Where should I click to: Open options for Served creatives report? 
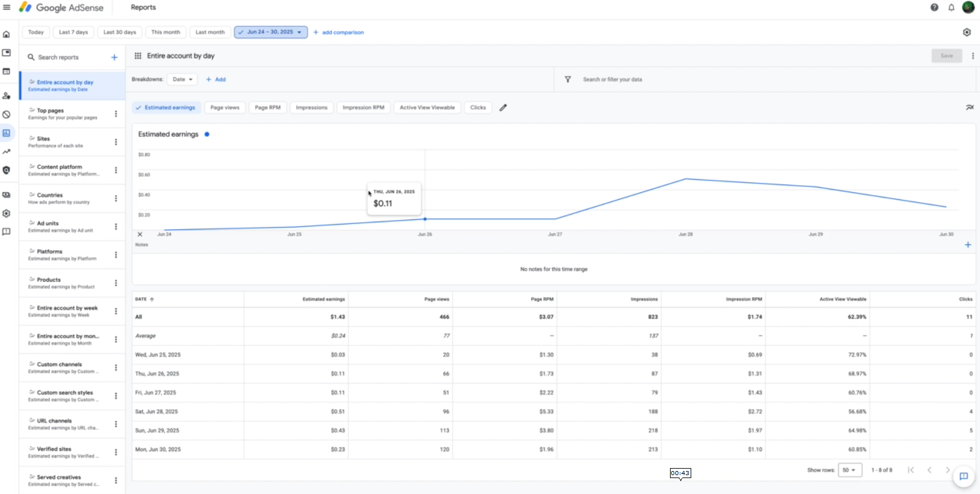coord(116,480)
